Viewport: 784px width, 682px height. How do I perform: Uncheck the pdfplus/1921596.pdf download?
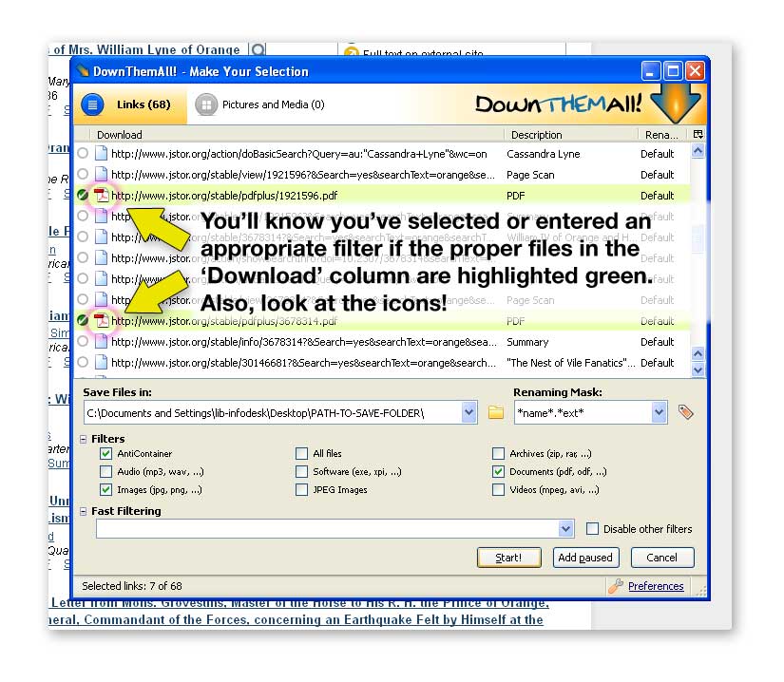tap(83, 196)
